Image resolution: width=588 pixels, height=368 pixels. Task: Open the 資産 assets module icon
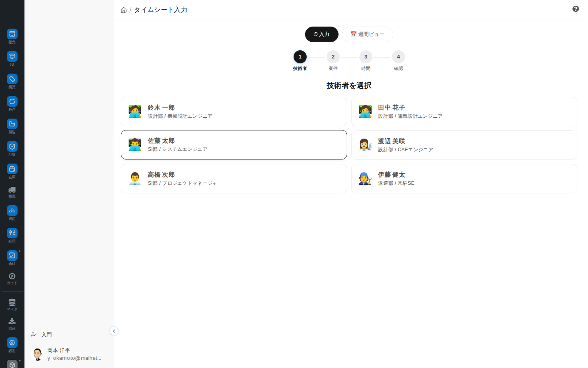[12, 211]
